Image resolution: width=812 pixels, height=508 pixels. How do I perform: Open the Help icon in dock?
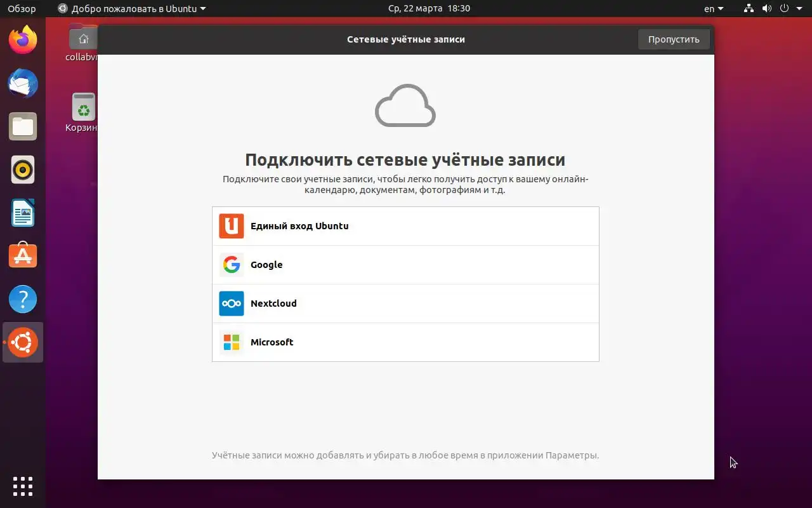point(23,299)
